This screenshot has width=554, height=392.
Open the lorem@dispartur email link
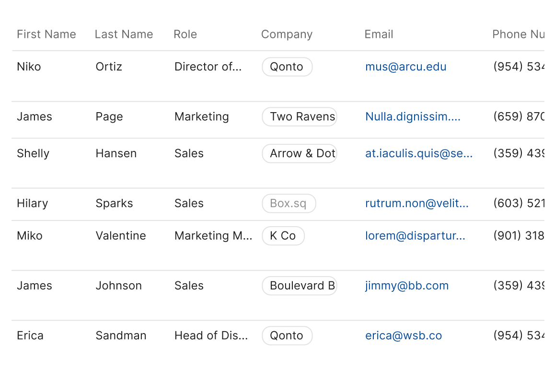pyautogui.click(x=415, y=236)
